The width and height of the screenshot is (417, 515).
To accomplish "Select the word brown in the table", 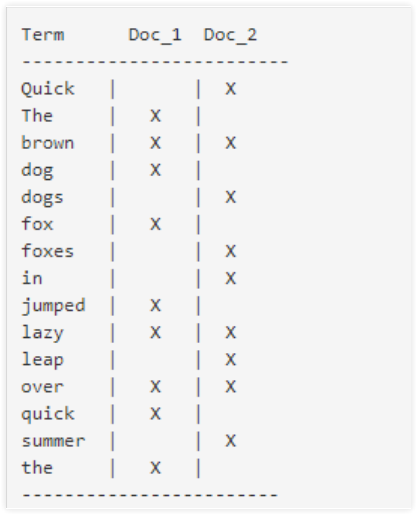I will point(48,143).
